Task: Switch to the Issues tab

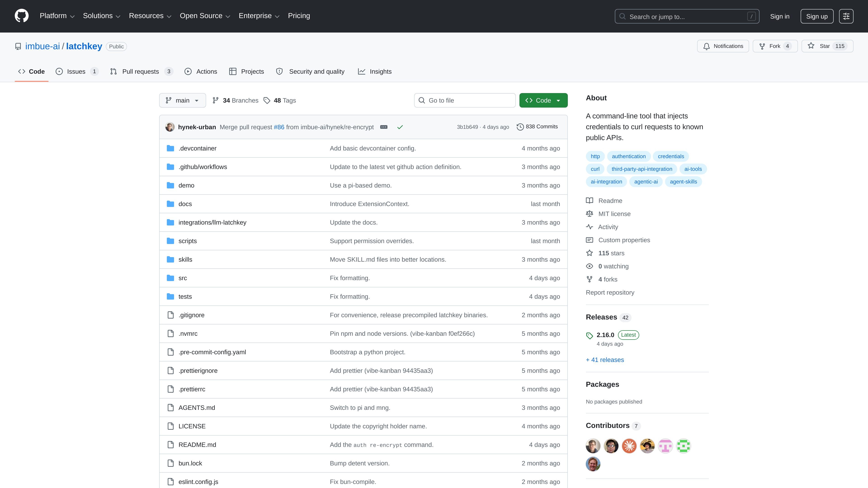Action: pos(77,71)
